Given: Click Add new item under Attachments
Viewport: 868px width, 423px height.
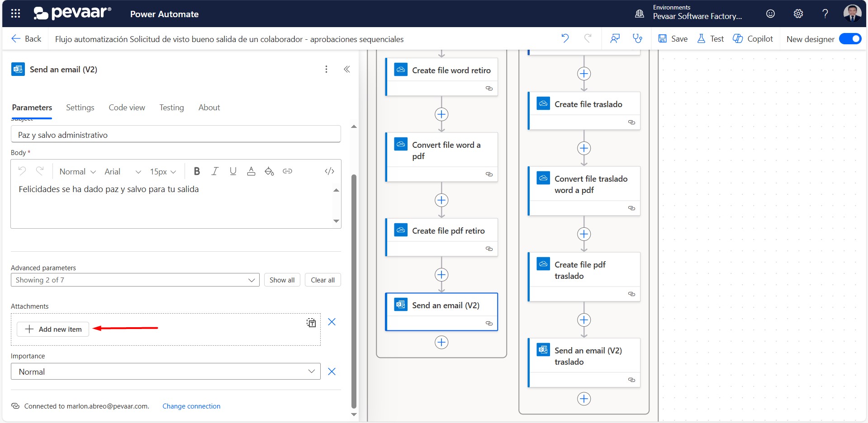Looking at the screenshot, I should pos(53,329).
